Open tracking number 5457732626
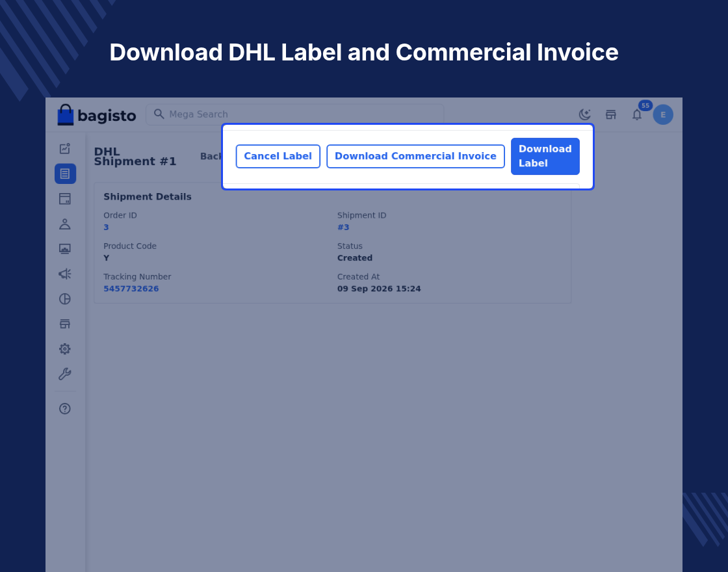 [131, 289]
